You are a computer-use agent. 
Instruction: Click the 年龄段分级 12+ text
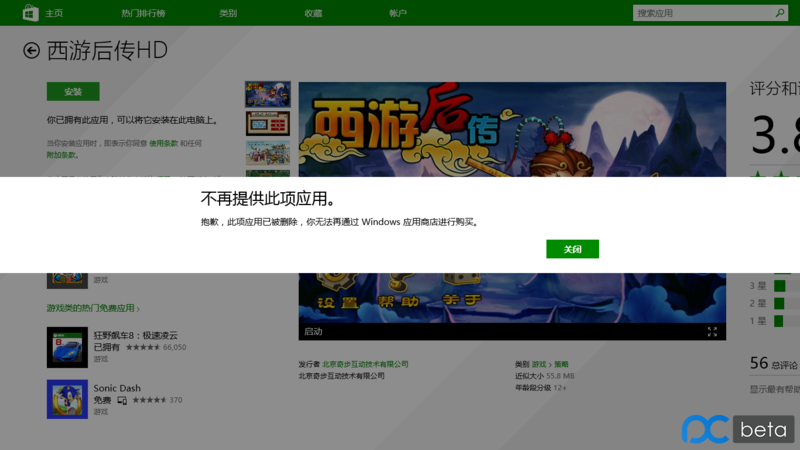point(541,388)
